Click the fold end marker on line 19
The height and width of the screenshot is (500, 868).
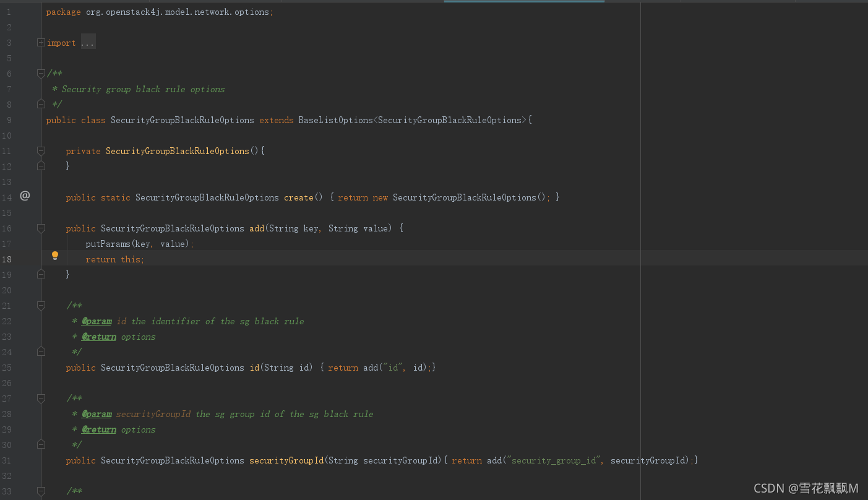pyautogui.click(x=41, y=275)
